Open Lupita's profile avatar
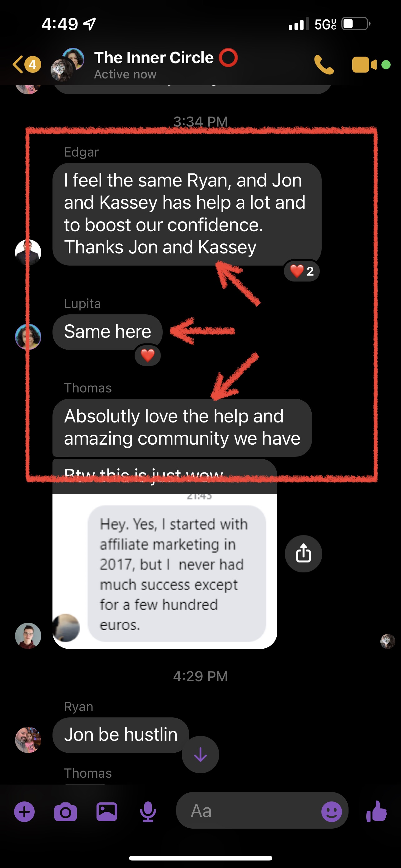Screen dimensions: 401x868 click(x=28, y=337)
